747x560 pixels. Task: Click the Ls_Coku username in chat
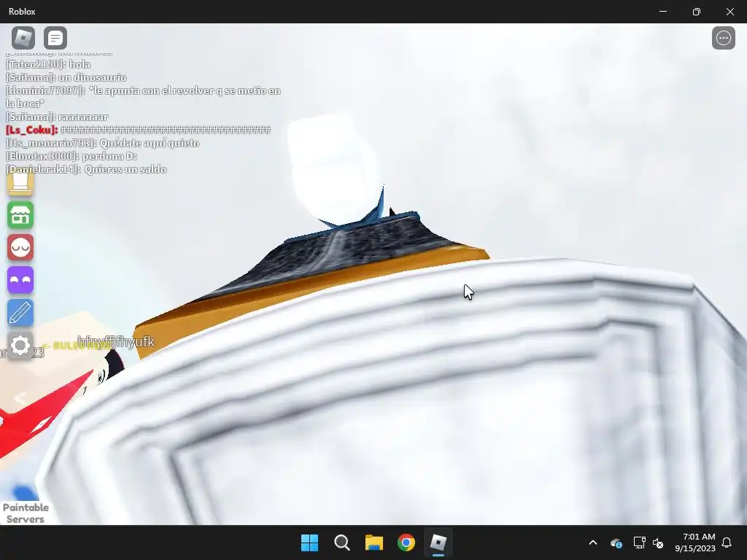[x=32, y=130]
